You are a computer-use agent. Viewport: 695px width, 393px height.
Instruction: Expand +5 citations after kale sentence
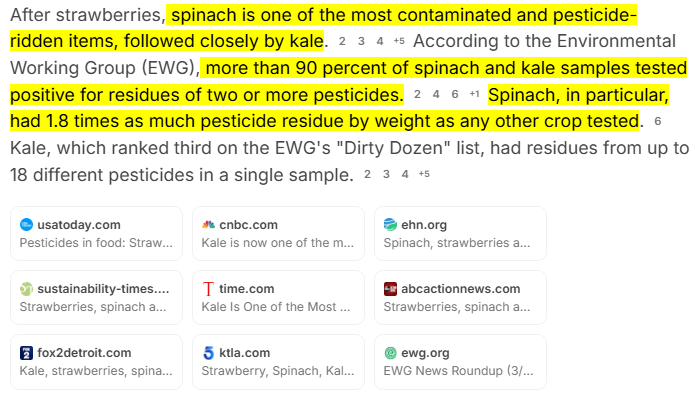399,41
